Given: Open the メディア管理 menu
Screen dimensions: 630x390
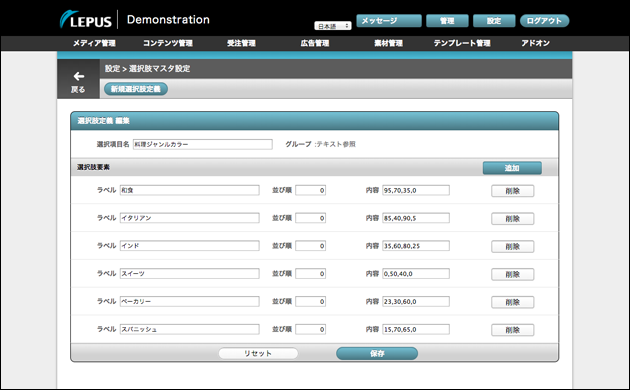Looking at the screenshot, I should point(94,43).
